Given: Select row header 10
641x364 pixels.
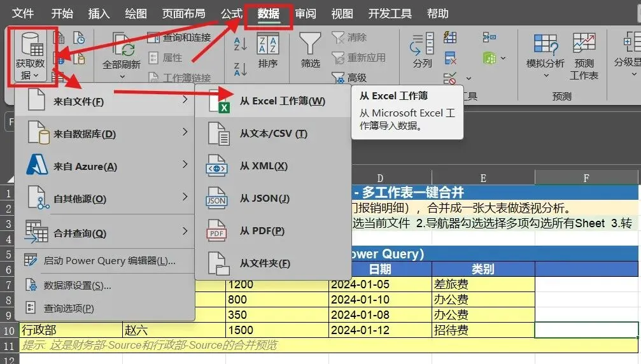Looking at the screenshot, I should [x=9, y=330].
